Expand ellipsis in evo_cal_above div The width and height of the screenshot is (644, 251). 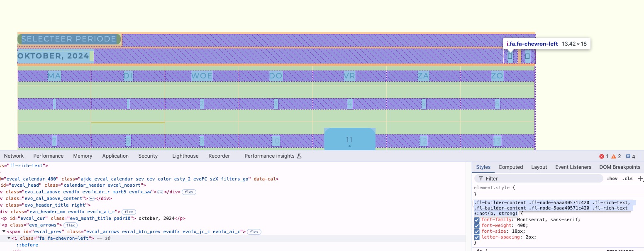[160, 192]
